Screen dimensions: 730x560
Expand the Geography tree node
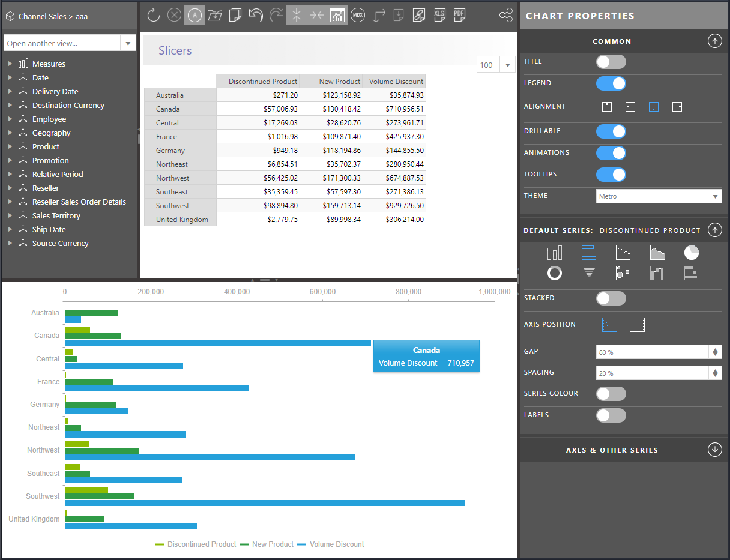(x=10, y=133)
